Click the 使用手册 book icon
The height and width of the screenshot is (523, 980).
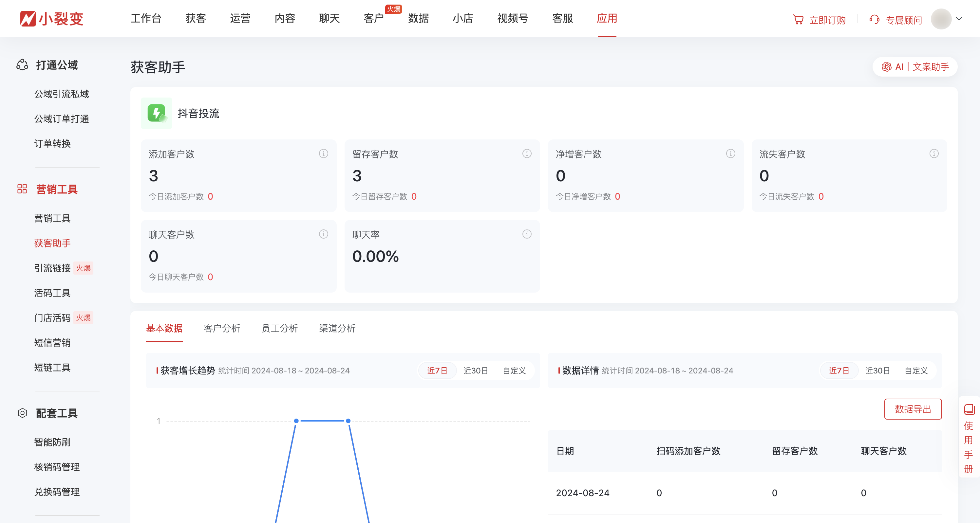(x=969, y=409)
